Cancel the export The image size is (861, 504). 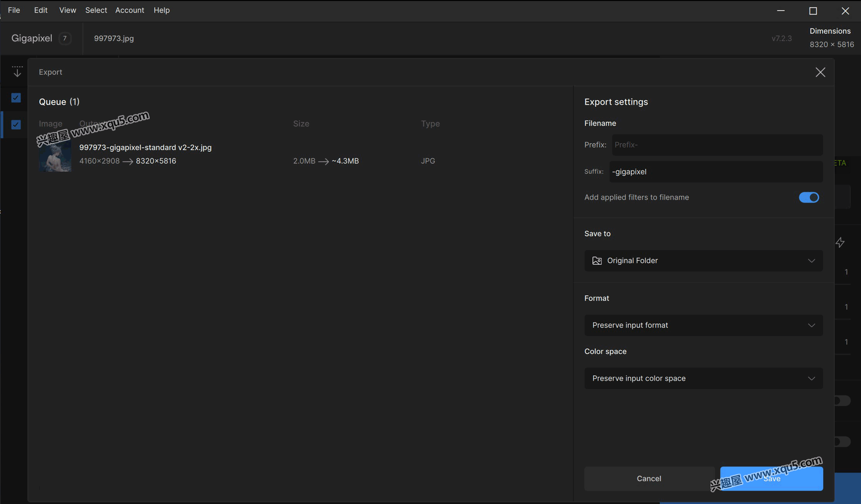[x=649, y=479]
